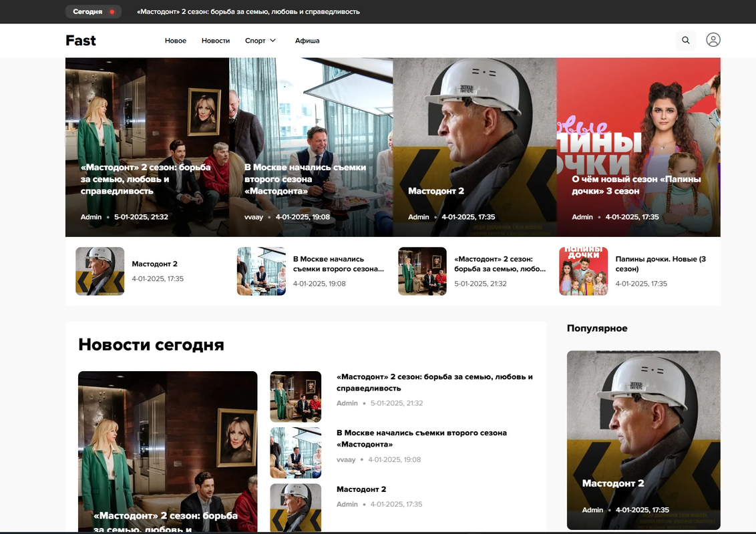756x534 pixels.
Task: Open hero banner card О чём новый сезон «Папины дочки»
Action: click(x=638, y=147)
